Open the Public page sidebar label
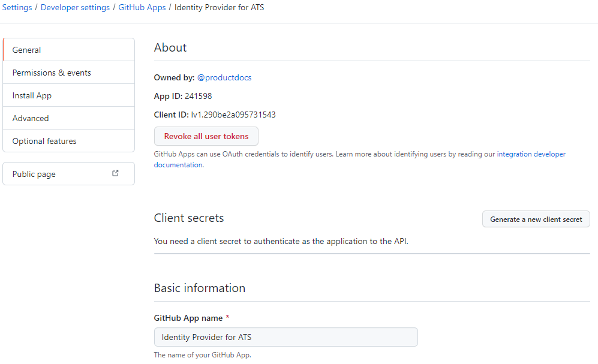The image size is (598, 364). (34, 174)
